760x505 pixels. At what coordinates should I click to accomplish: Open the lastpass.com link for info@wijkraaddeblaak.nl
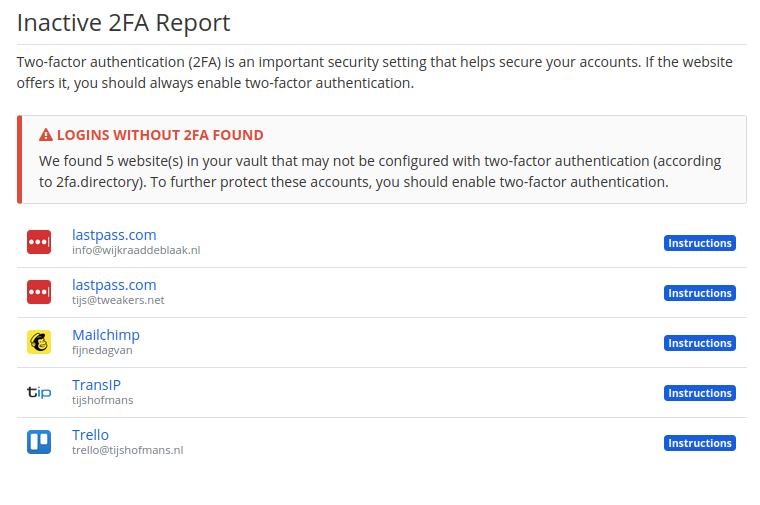click(114, 235)
